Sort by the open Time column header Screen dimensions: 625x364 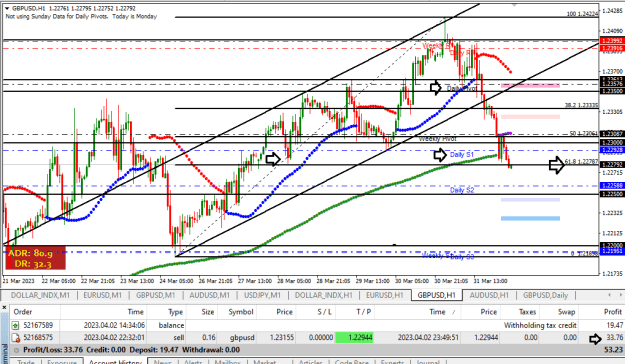click(x=136, y=312)
